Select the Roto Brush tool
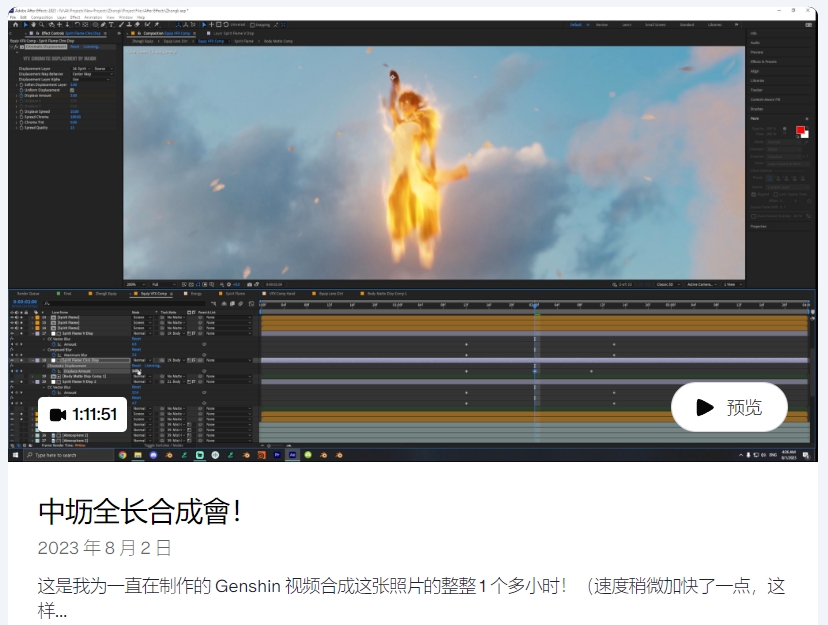Viewport: 828px width, 625px height. [147, 24]
